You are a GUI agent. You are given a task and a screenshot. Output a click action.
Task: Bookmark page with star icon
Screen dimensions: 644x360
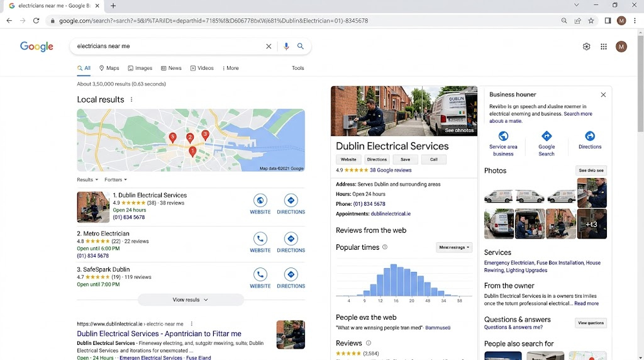click(x=591, y=21)
